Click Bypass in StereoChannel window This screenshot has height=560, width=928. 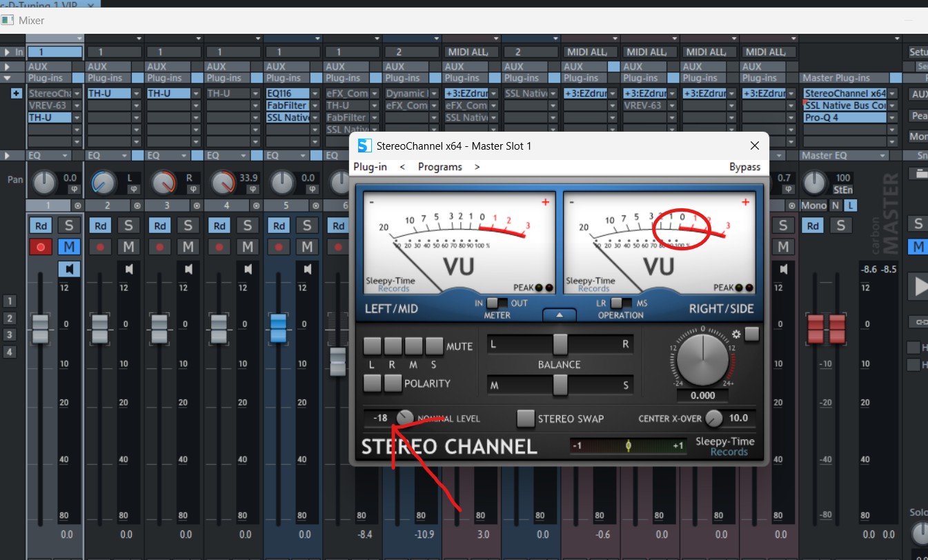tap(745, 167)
